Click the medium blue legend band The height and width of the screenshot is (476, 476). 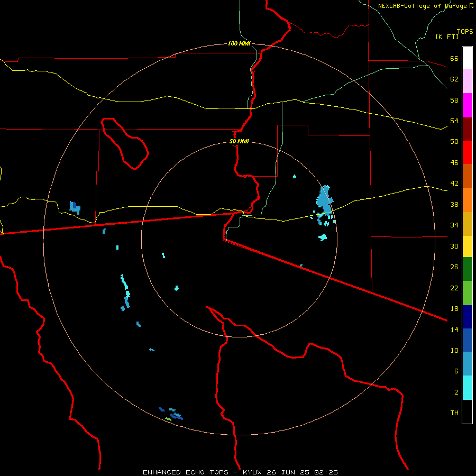pos(467,340)
